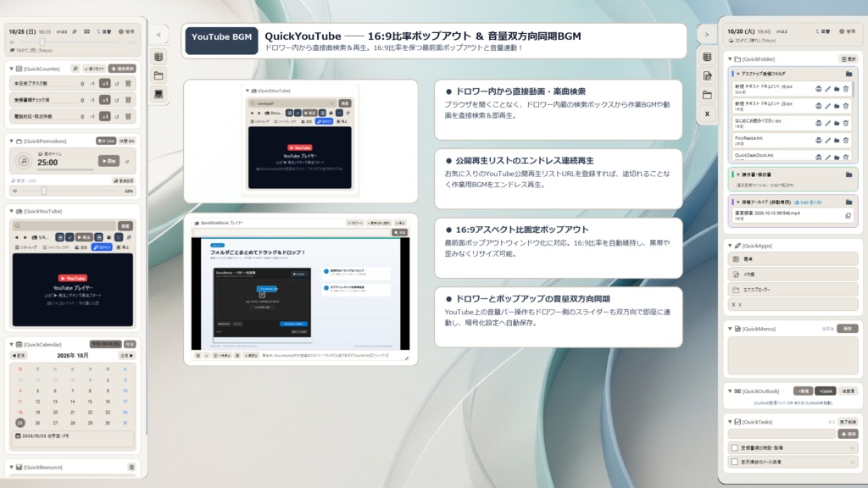The image size is (868, 488).
Task: Collapse left drawer with < arrow
Action: click(159, 35)
